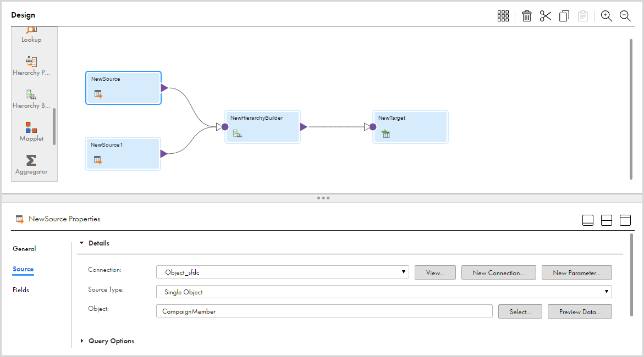Click the Select... object button
This screenshot has height=357, width=644.
pyautogui.click(x=520, y=311)
